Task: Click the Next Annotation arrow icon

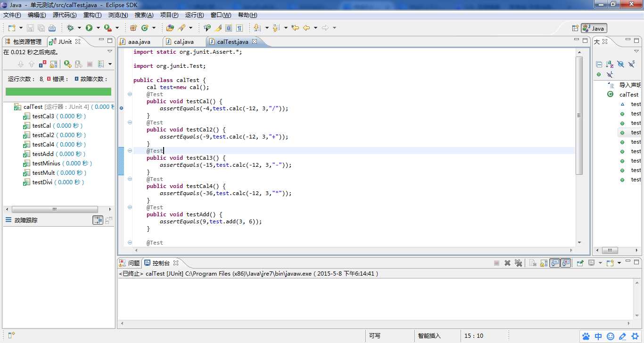Action: point(257,28)
